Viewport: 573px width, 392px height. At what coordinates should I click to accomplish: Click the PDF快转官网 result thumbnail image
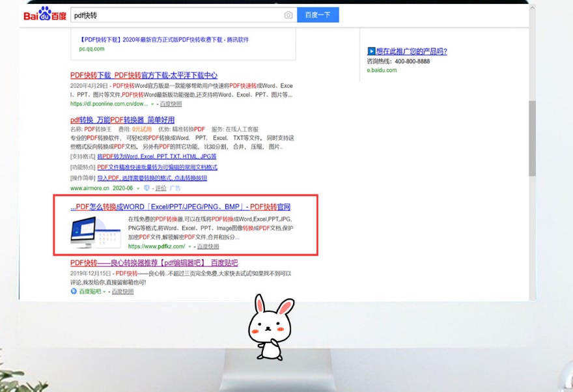click(95, 232)
